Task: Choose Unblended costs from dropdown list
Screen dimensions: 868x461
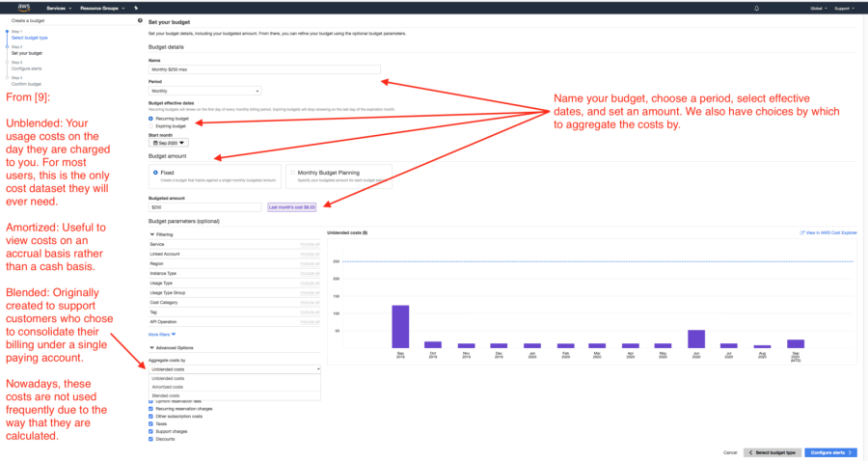Action: [234, 378]
